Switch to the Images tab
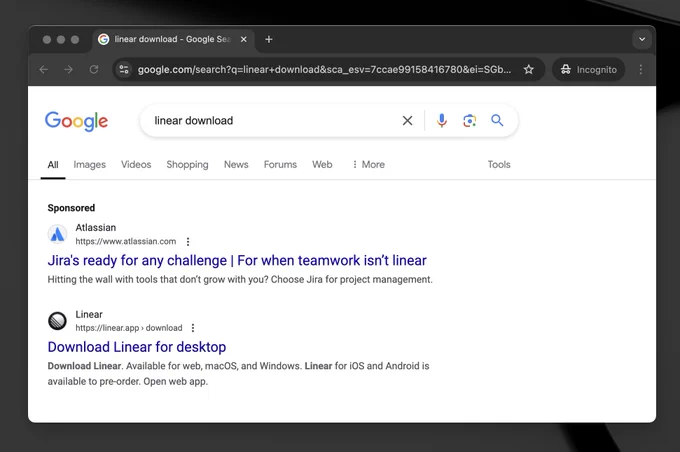Viewport: 680px width, 452px height. point(89,165)
